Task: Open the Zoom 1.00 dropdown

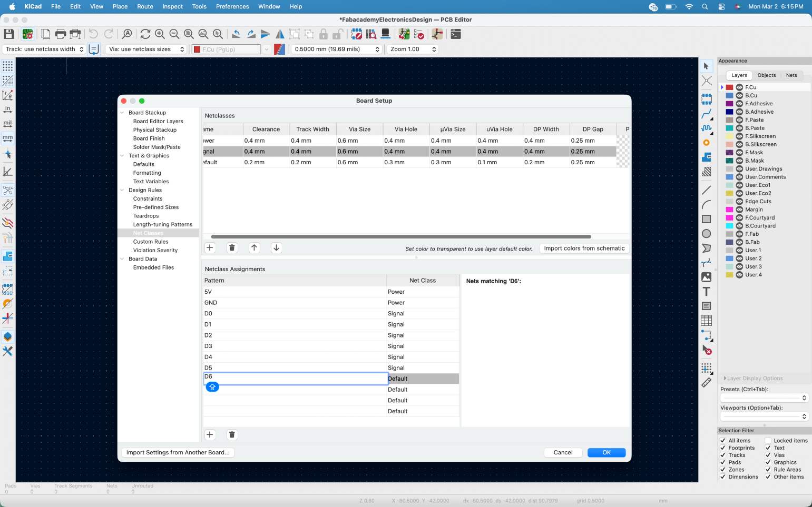Action: click(413, 49)
